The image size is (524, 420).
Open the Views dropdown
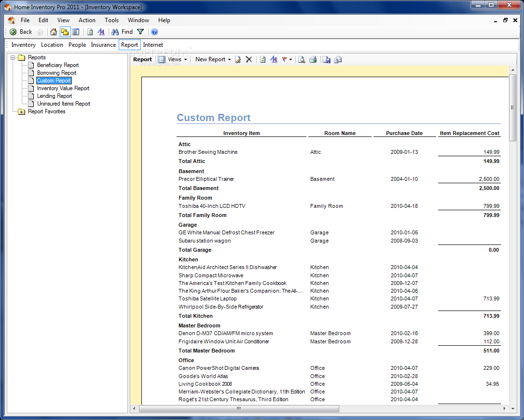point(173,59)
